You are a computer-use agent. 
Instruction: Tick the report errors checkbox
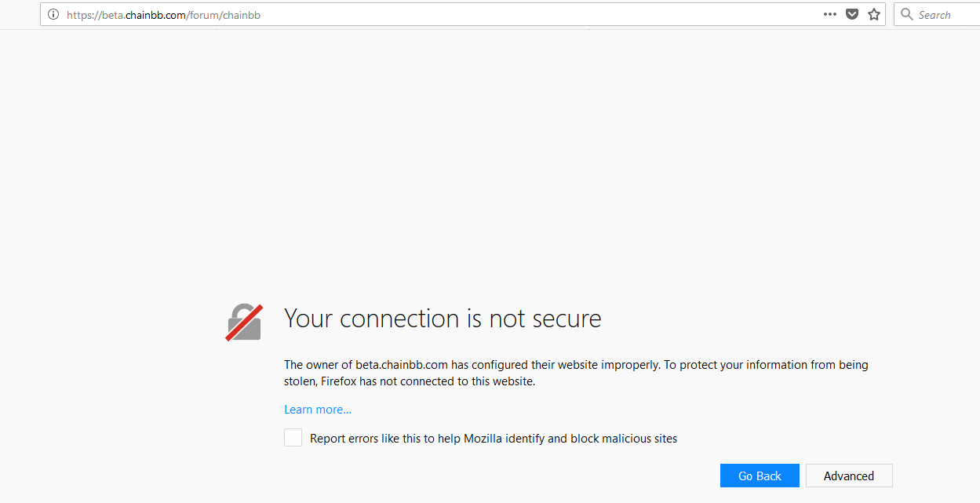coord(293,438)
